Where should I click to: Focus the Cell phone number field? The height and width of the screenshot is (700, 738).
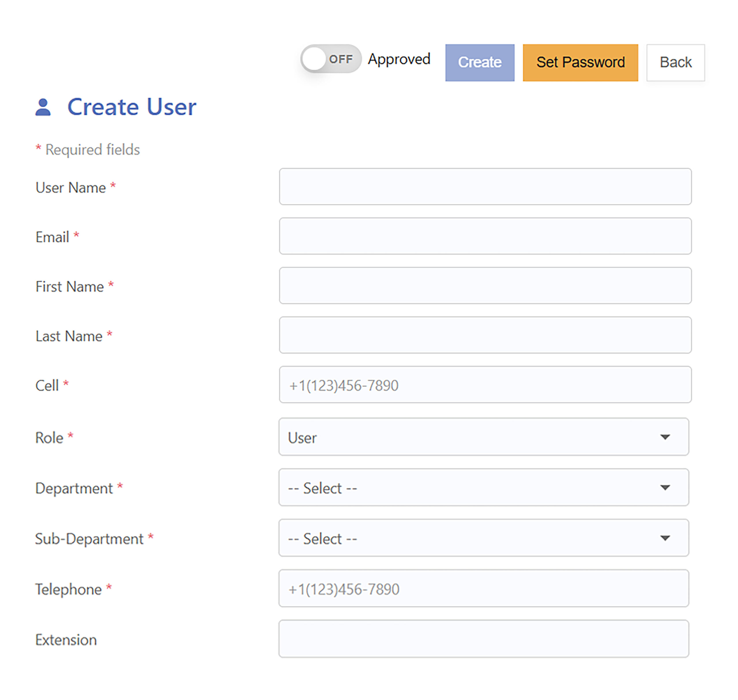(485, 385)
